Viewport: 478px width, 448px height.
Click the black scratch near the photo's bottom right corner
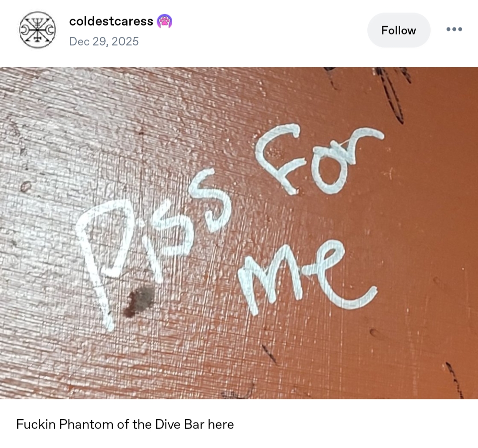click(454, 380)
